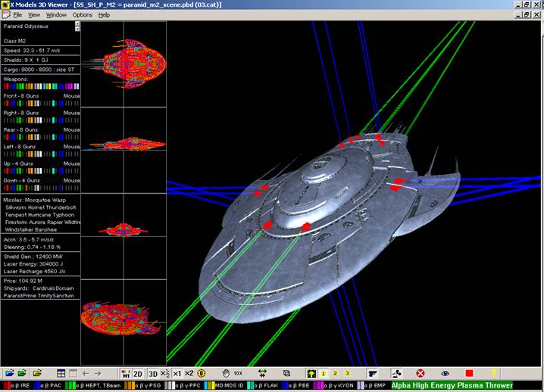The height and width of the screenshot is (392, 544).
Task: Switch to 3D view mode
Action: (x=152, y=373)
